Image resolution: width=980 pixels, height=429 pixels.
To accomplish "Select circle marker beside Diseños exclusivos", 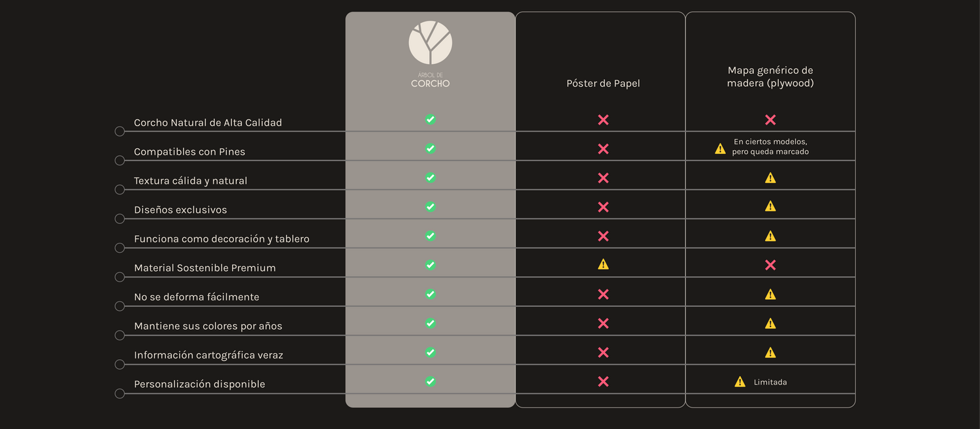I will pyautogui.click(x=120, y=219).
